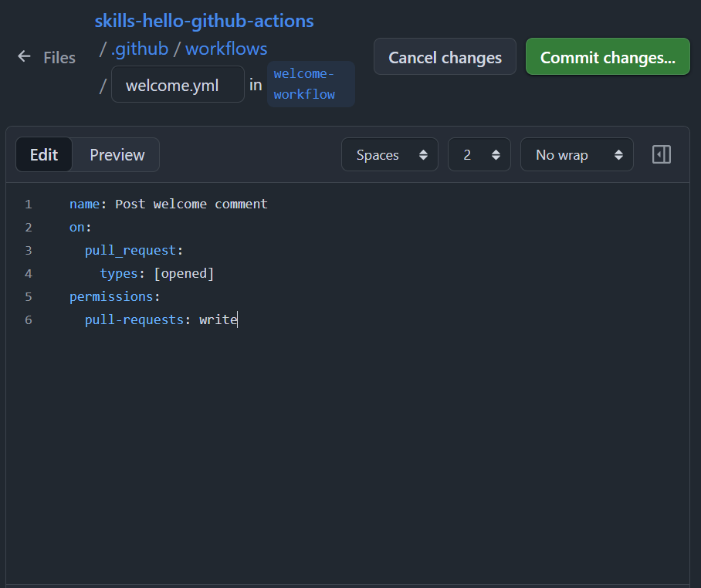Click on the 'types: [opened]' code line

(157, 273)
